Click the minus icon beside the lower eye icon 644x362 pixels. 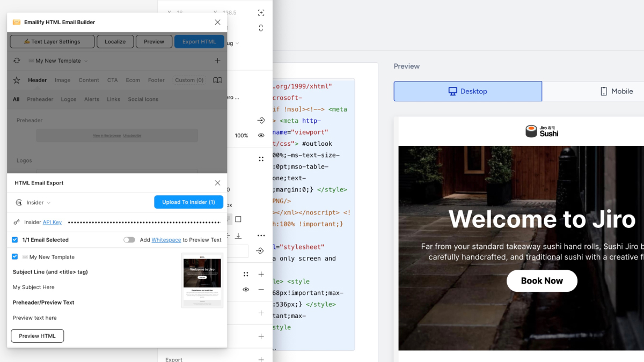coord(261,290)
